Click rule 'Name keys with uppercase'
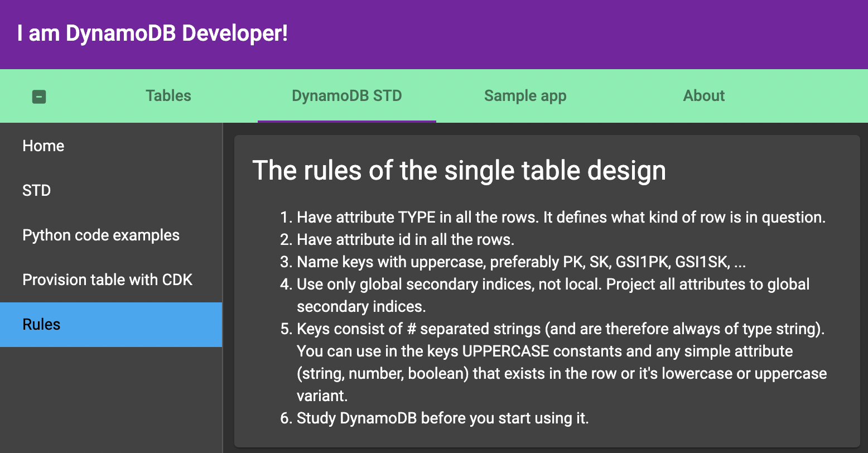The width and height of the screenshot is (868, 453). (x=521, y=262)
